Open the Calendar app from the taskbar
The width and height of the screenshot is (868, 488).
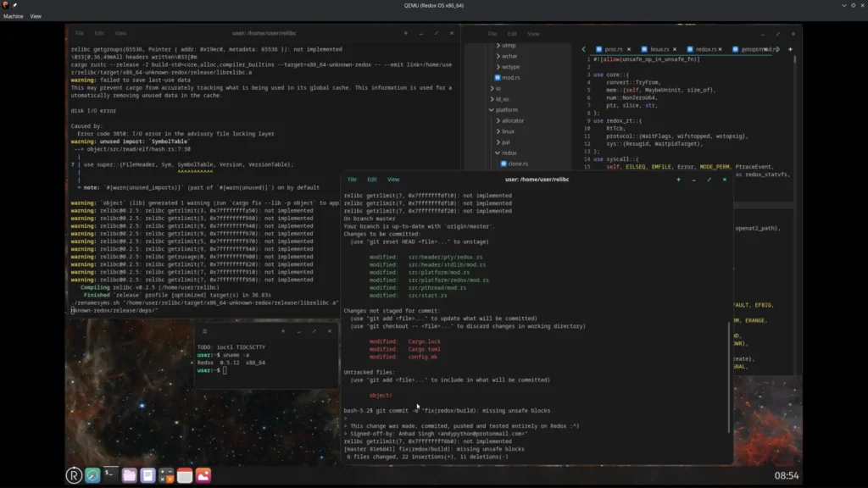[185, 475]
